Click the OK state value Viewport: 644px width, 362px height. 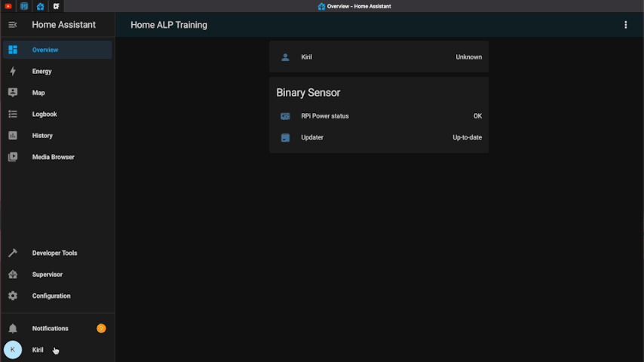click(477, 116)
